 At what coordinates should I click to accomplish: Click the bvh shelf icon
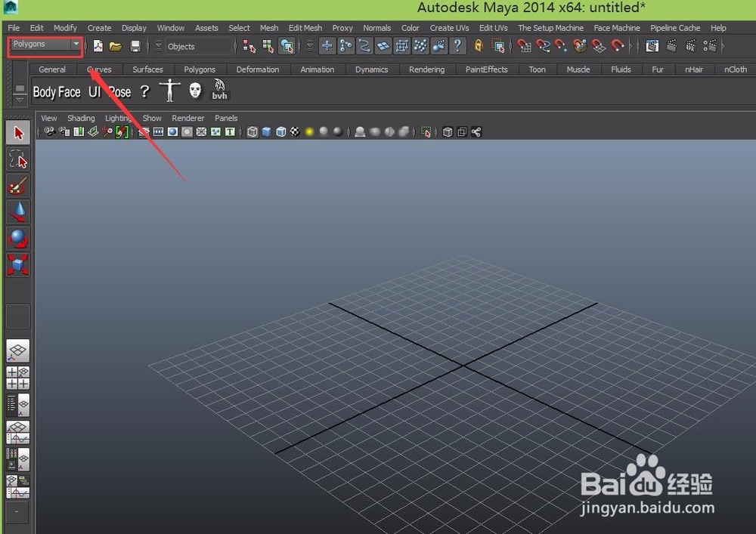(219, 90)
